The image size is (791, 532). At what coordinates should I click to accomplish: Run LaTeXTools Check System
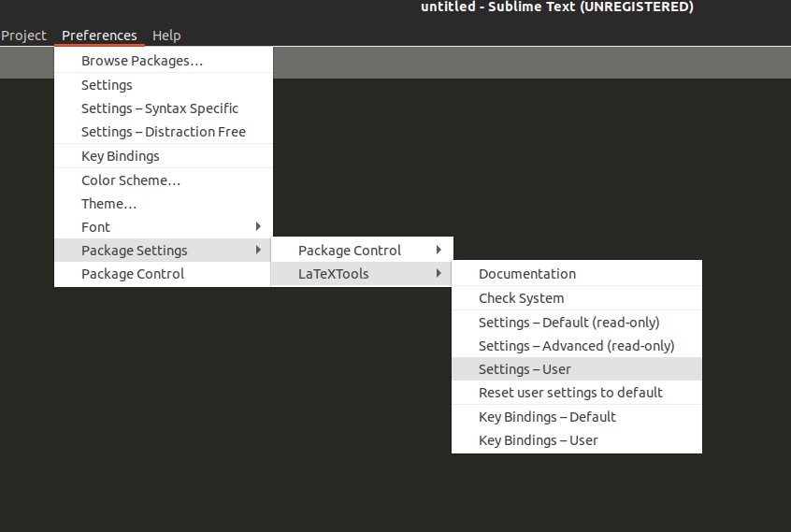(x=577, y=298)
